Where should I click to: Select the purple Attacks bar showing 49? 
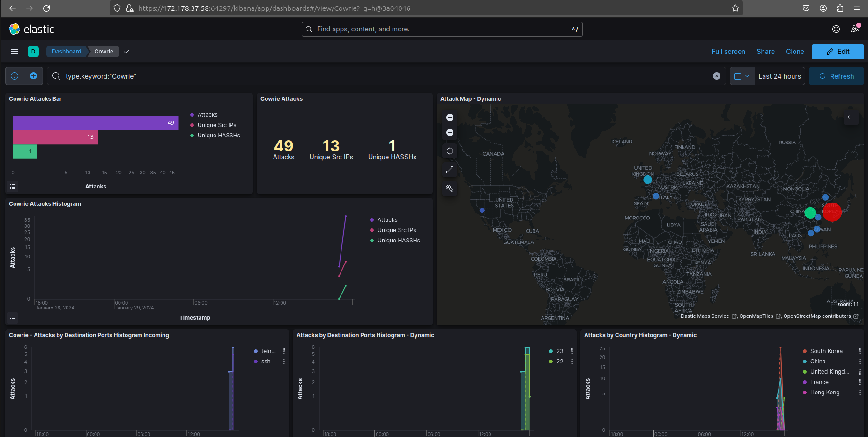point(96,123)
